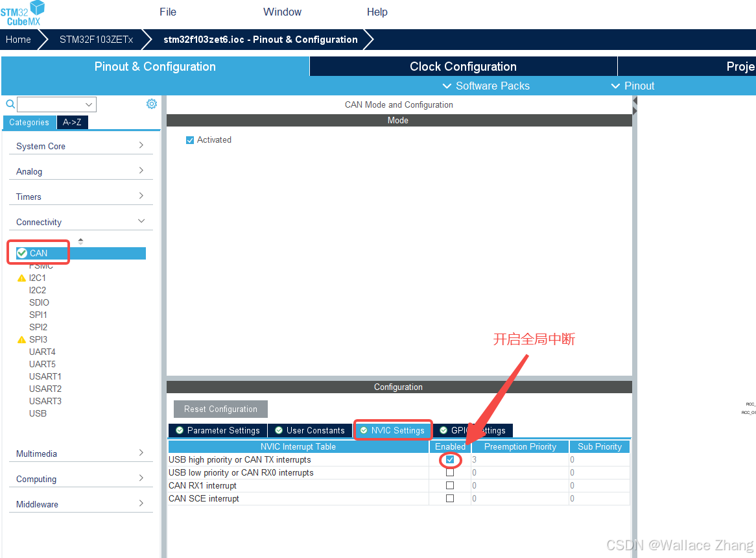
Task: Open the NVIC Settings tab
Action: [x=392, y=430]
